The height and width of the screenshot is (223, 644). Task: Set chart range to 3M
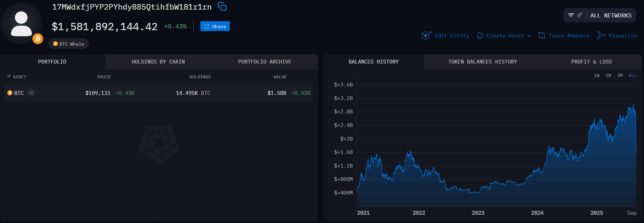(620, 75)
